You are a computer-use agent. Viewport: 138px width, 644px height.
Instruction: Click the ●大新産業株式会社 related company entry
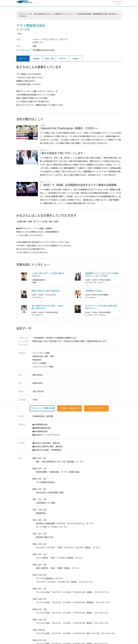coord(40,425)
